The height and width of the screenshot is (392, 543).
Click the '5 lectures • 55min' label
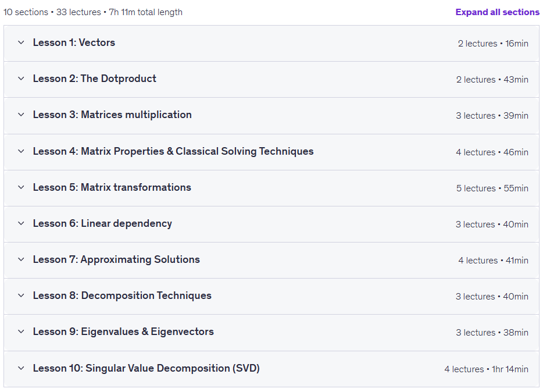tap(492, 188)
